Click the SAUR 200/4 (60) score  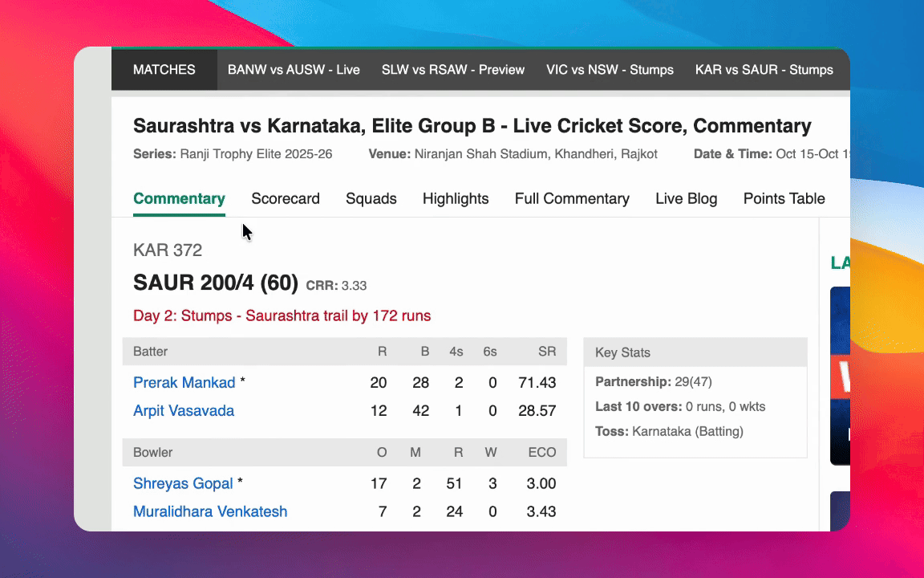click(x=216, y=283)
